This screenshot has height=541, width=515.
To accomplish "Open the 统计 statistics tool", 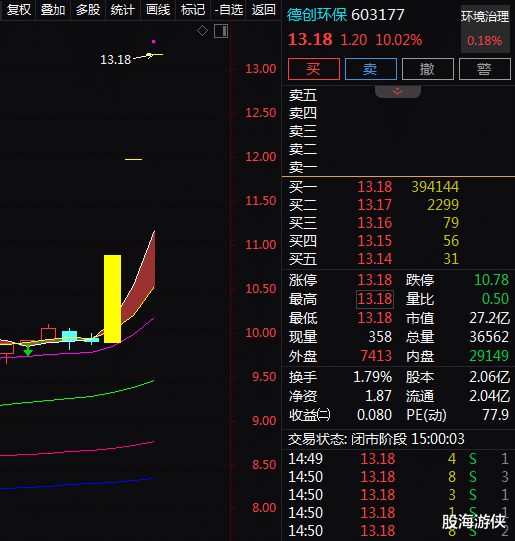I will [123, 10].
